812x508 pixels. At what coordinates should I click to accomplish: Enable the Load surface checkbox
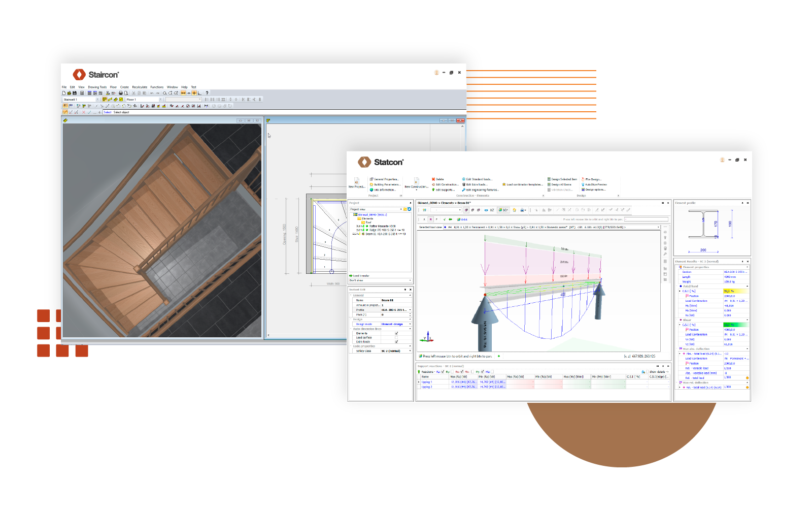click(396, 338)
